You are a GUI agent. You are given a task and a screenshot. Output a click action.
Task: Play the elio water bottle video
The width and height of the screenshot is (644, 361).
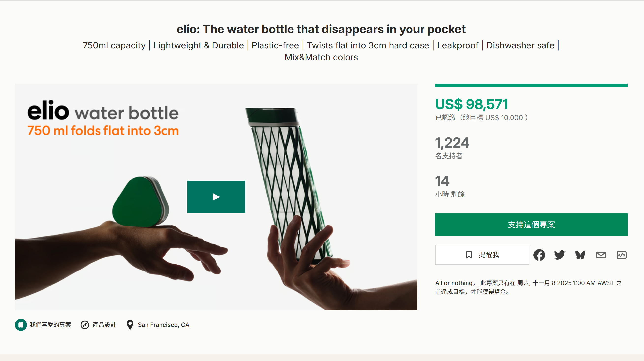point(216,197)
